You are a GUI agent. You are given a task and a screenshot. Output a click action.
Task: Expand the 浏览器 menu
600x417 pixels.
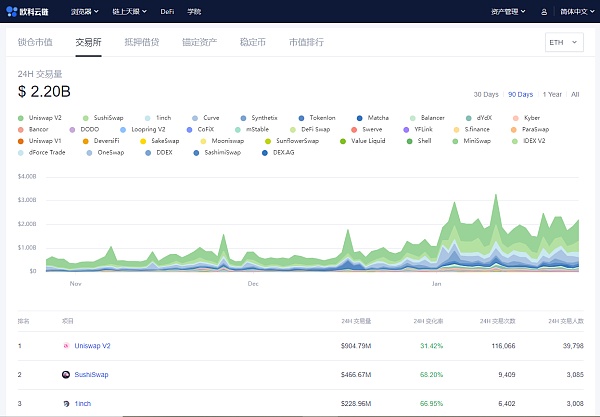click(84, 12)
